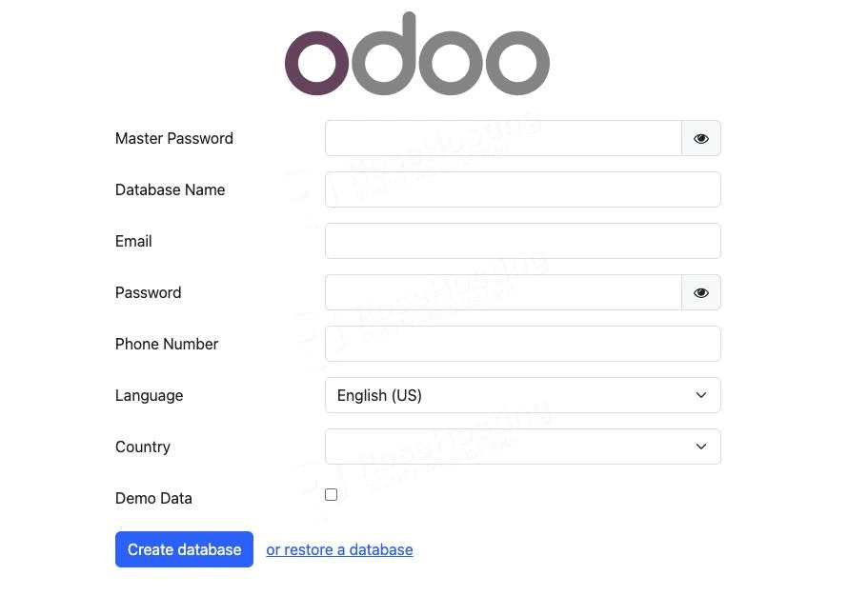Follow the 'or restore a database' link

(x=339, y=549)
